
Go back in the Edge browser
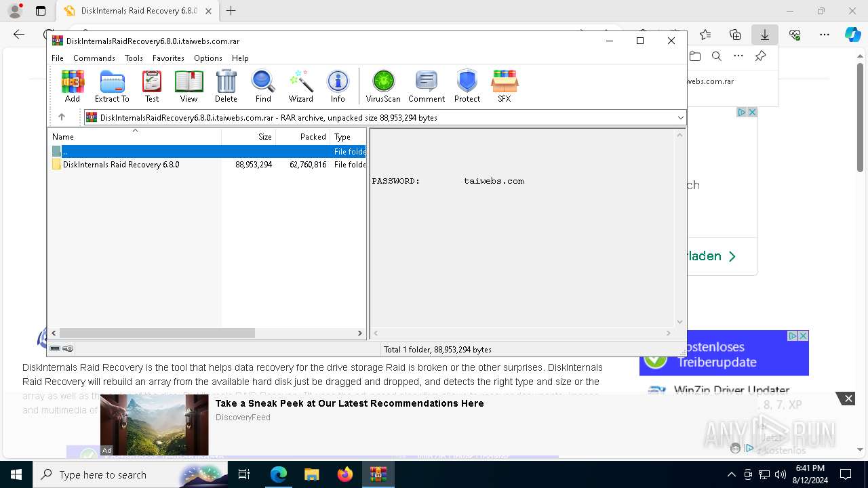point(19,35)
